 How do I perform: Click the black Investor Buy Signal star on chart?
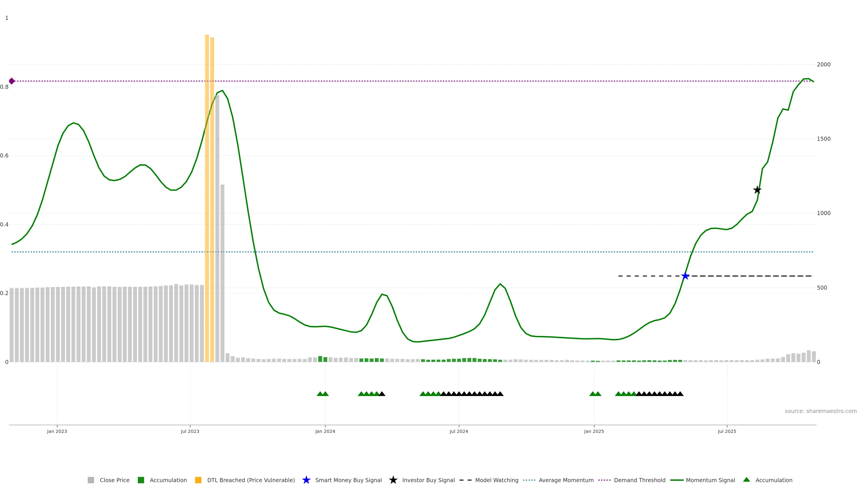(757, 190)
